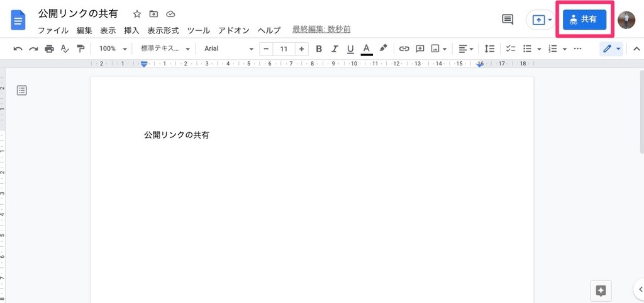The height and width of the screenshot is (303, 644).
Task: Open the ツール menu
Action: (x=198, y=30)
